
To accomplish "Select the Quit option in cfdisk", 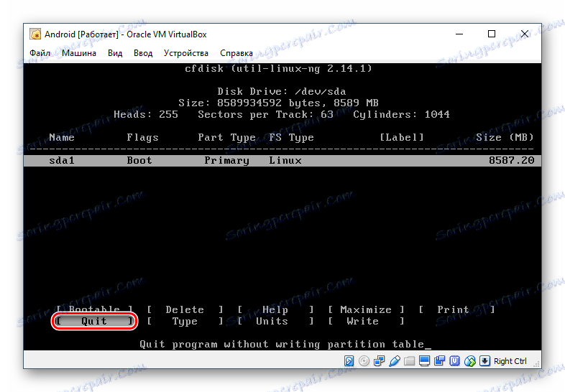I will 94,321.
